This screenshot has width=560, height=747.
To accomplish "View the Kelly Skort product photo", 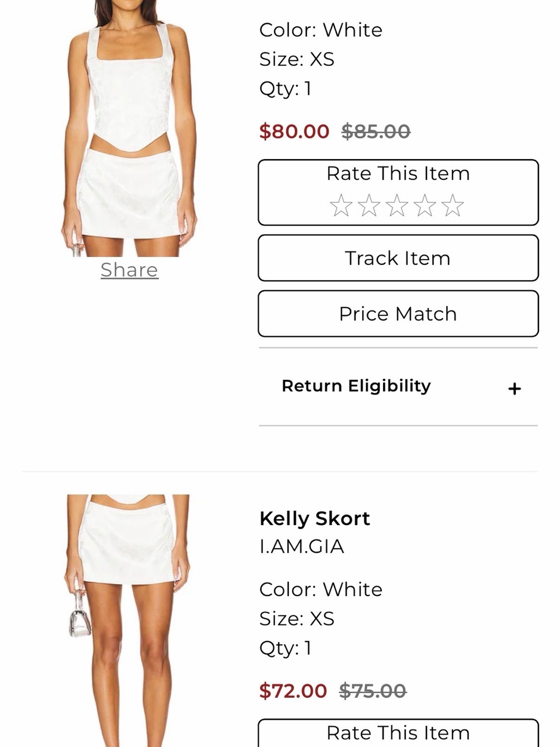I will pyautogui.click(x=129, y=620).
